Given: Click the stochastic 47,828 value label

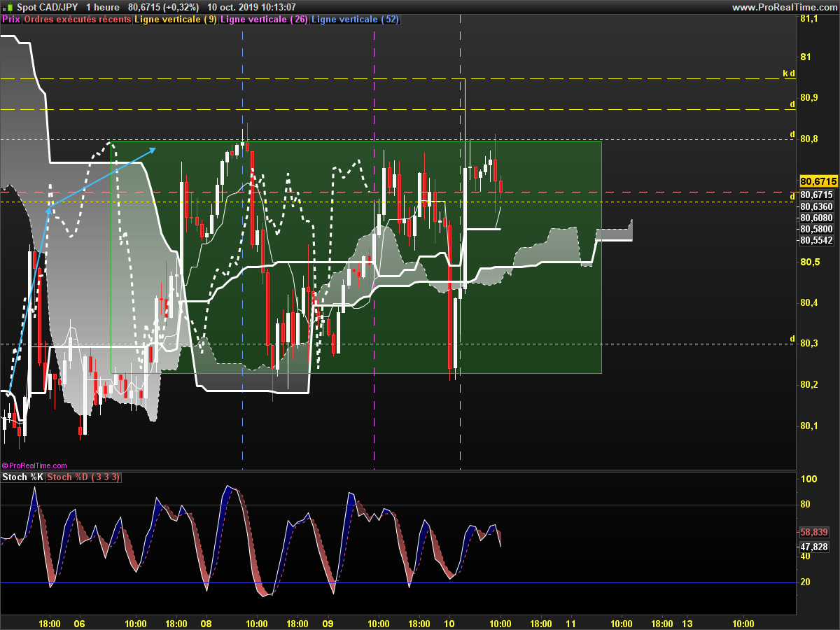Looking at the screenshot, I should click(x=814, y=547).
